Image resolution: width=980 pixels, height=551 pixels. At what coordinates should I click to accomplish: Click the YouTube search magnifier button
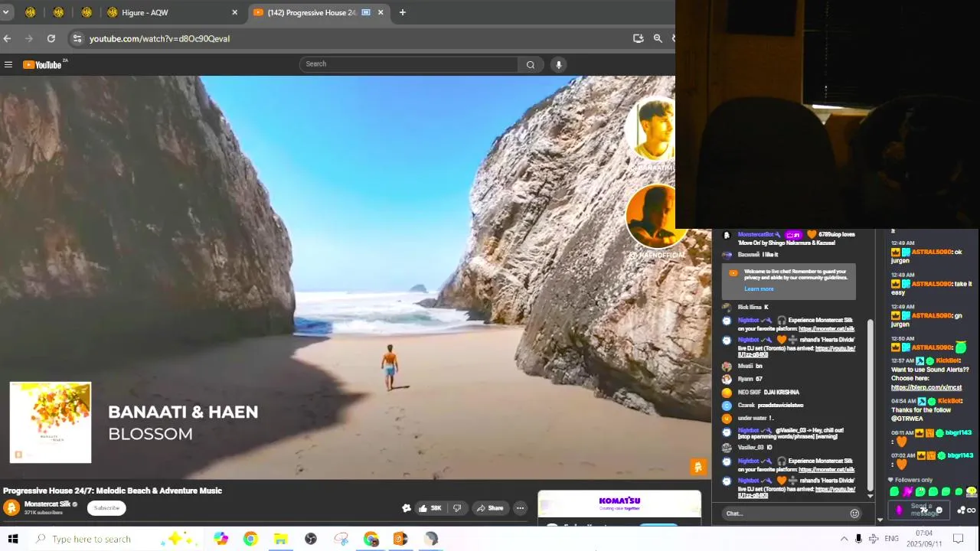point(530,64)
